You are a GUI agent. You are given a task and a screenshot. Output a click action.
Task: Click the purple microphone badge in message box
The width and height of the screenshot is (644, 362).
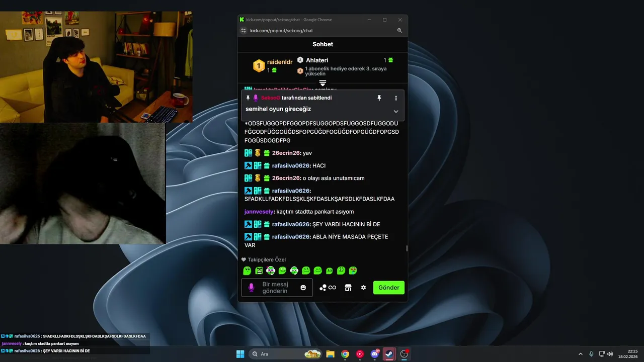tap(251, 288)
